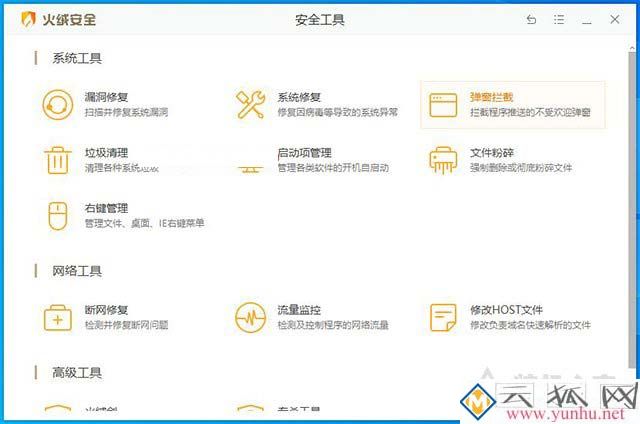Click the 火绒安全 flame logo

pos(28,19)
